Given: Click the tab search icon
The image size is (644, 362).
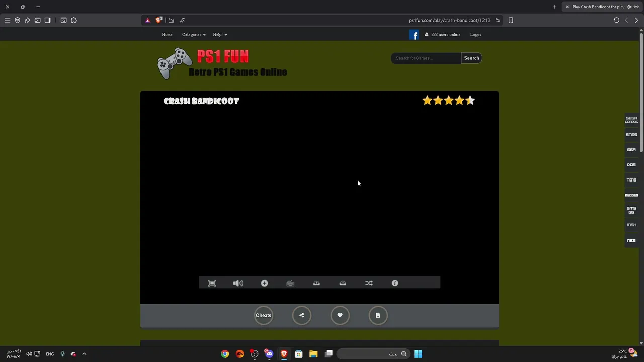Looking at the screenshot, I should [x=63, y=20].
